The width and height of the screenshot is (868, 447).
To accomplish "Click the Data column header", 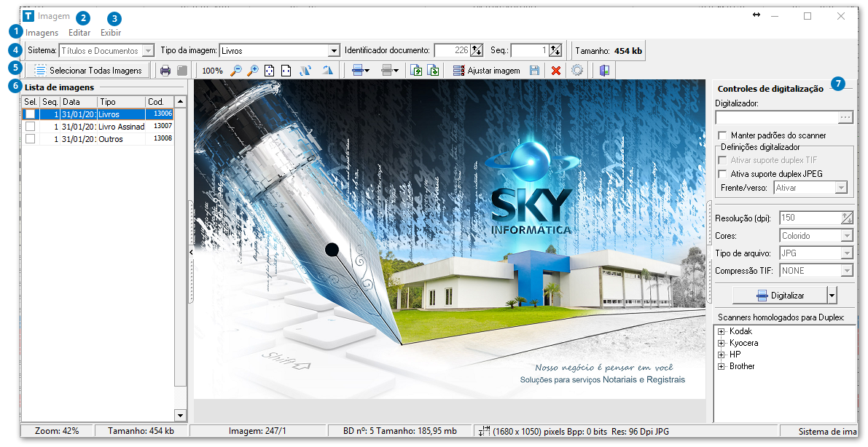I will point(79,102).
